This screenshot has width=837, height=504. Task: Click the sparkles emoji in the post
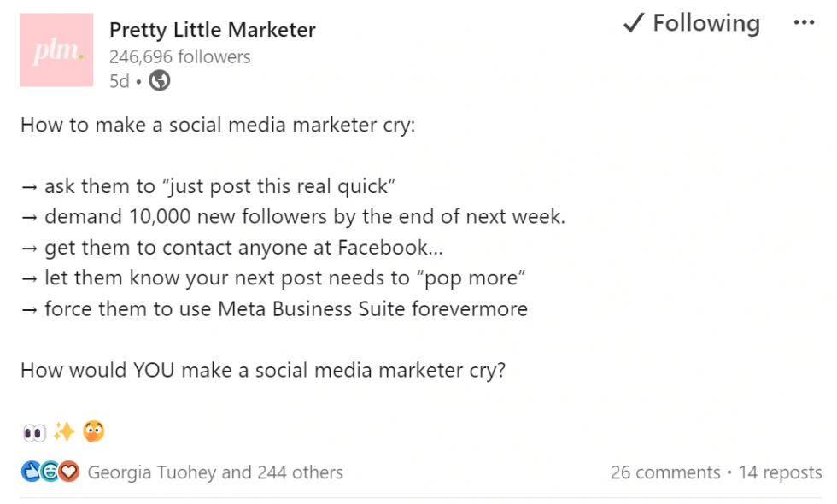pyautogui.click(x=61, y=432)
